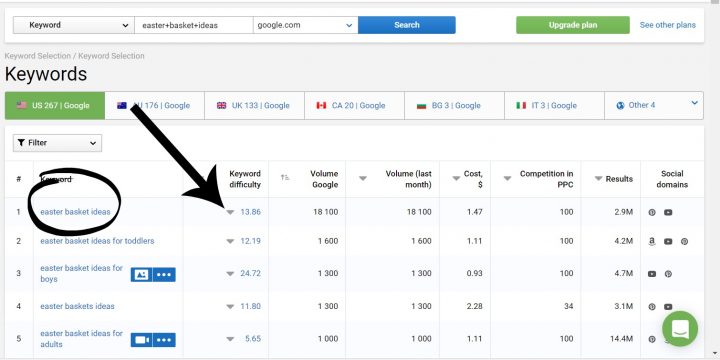The height and width of the screenshot is (360, 720).
Task: Select the US 267 | Google tab
Action: (55, 106)
